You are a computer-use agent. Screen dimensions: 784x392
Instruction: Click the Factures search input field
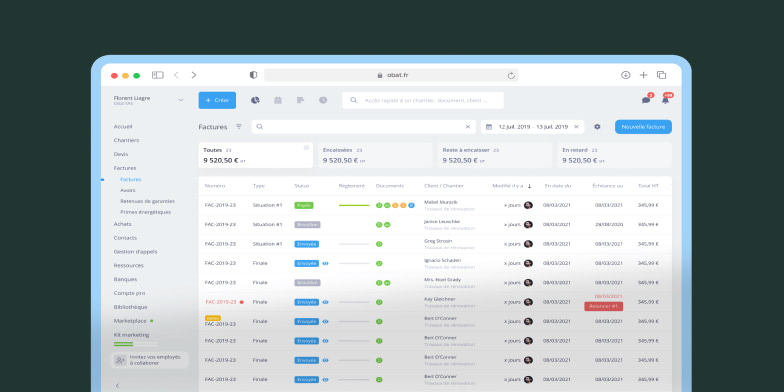(x=364, y=126)
